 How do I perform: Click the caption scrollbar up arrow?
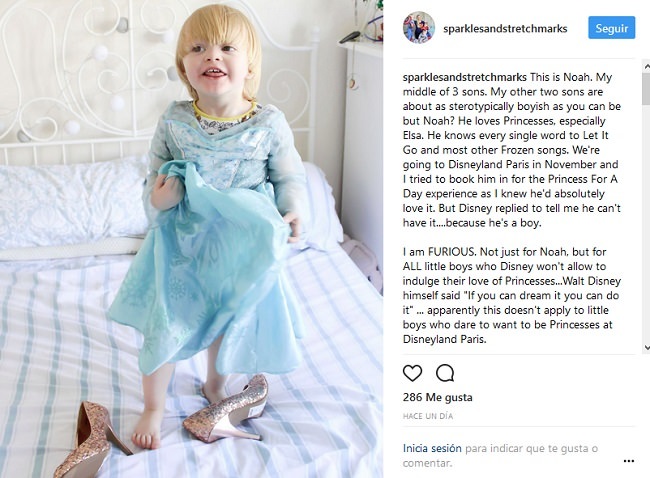tap(646, 66)
